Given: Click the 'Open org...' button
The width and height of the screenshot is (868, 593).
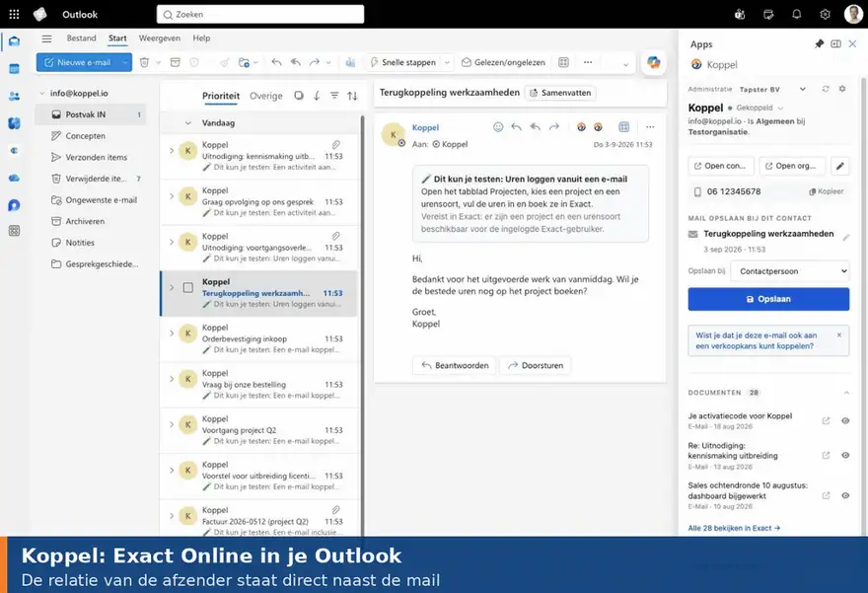Looking at the screenshot, I should 792,166.
